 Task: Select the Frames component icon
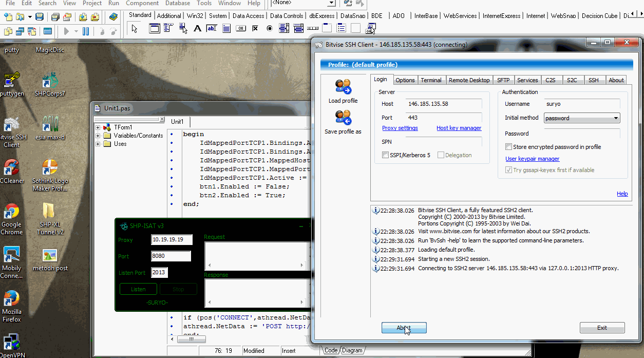[x=154, y=28]
